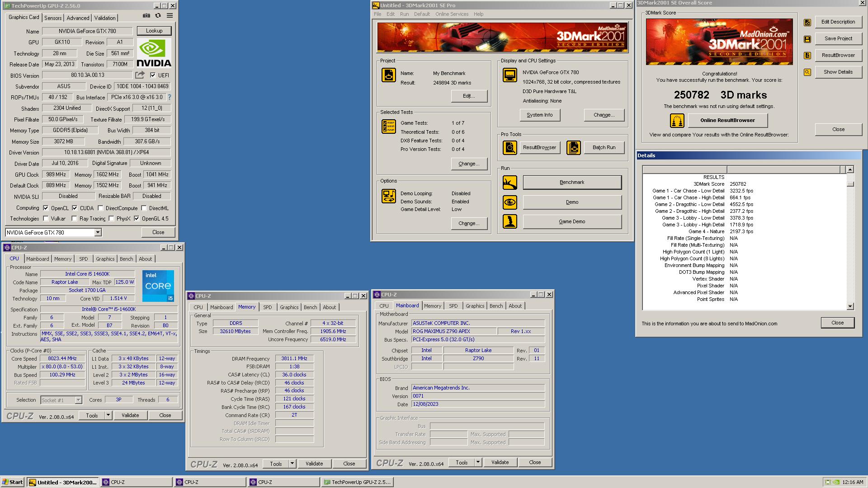
Task: Toggle the DirectCompute checkbox
Action: [x=100, y=208]
